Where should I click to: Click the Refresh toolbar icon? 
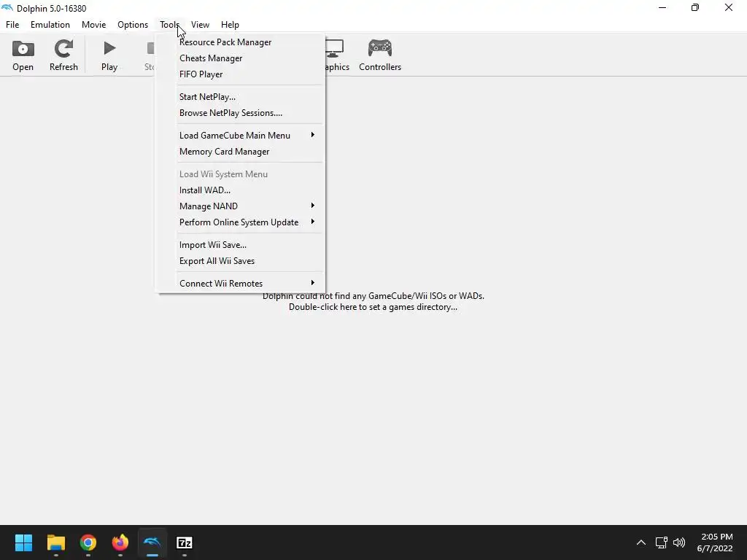(x=63, y=49)
